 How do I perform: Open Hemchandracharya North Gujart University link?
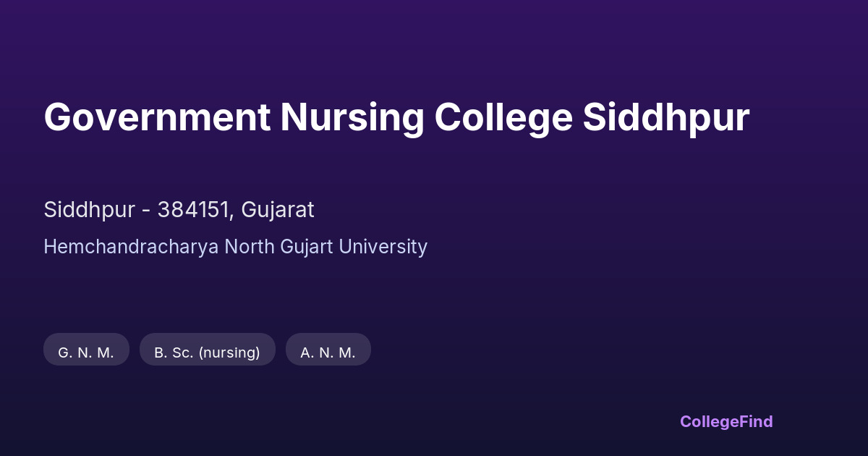coord(235,247)
